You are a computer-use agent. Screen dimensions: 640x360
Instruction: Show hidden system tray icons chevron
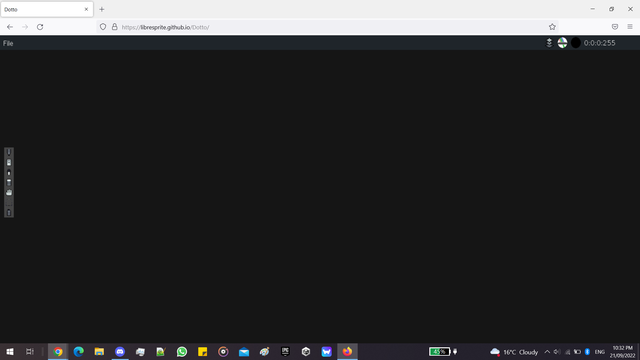[547, 351]
